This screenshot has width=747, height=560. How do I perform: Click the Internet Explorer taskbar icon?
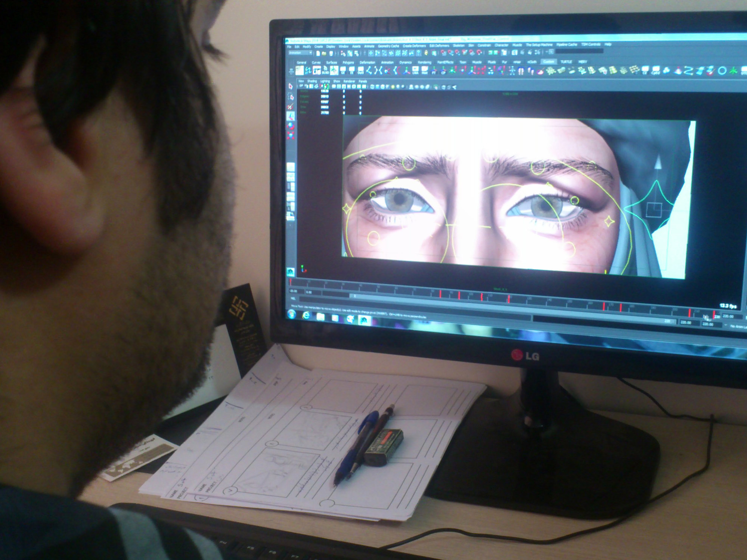point(306,315)
